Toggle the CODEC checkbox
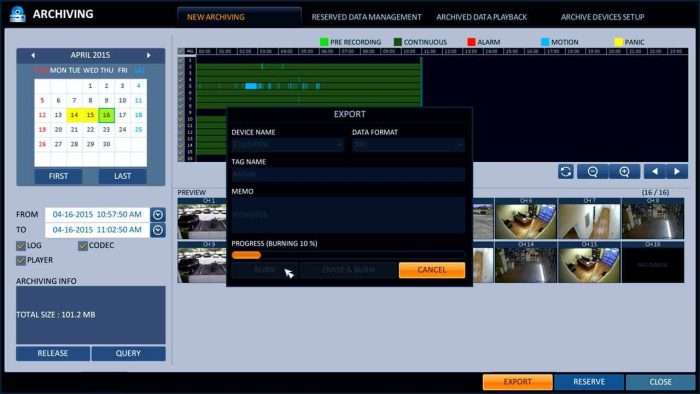The height and width of the screenshot is (394, 700). (83, 245)
